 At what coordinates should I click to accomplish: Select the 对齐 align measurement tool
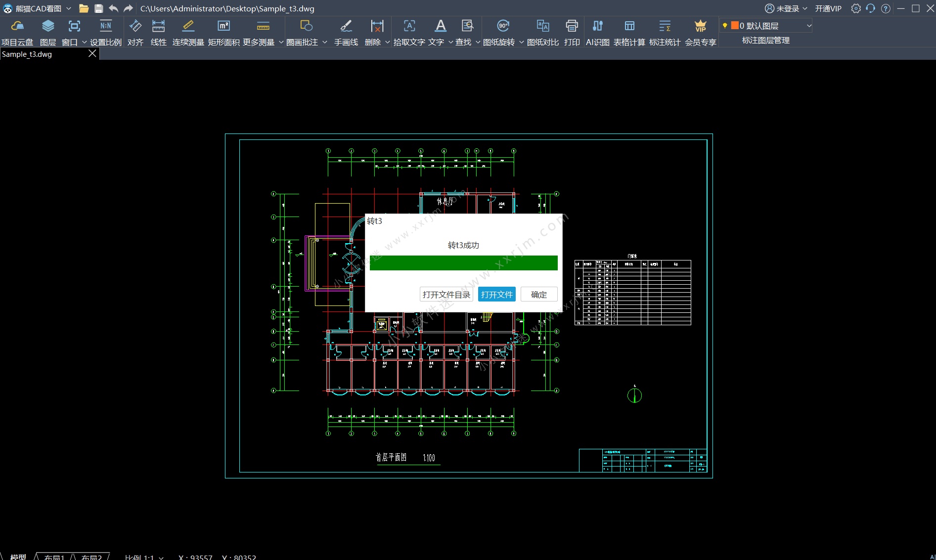tap(135, 33)
